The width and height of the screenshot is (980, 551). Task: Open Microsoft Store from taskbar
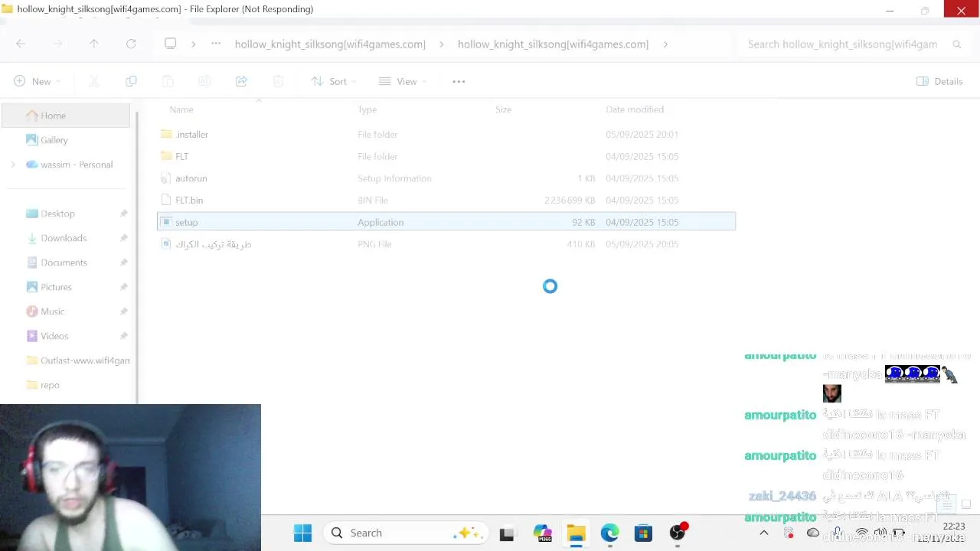(x=643, y=533)
